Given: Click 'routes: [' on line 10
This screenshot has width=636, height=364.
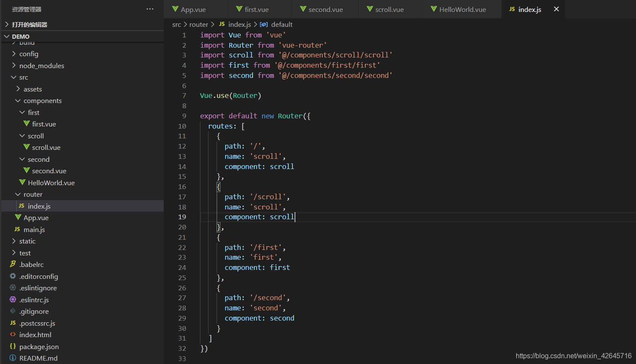Looking at the screenshot, I should point(226,126).
